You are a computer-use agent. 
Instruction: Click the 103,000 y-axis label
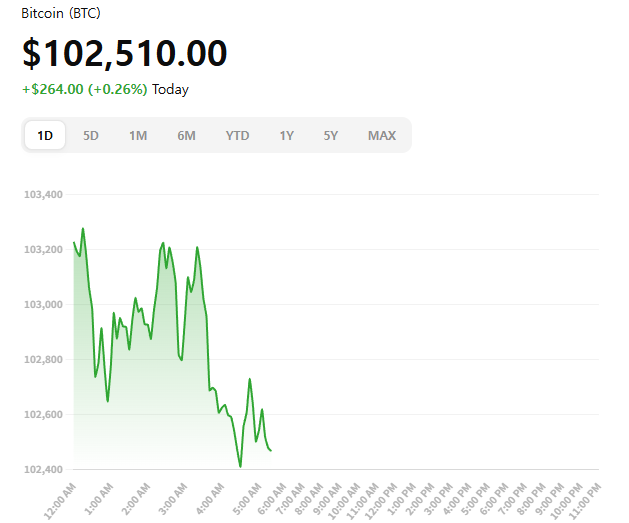[x=42, y=304]
